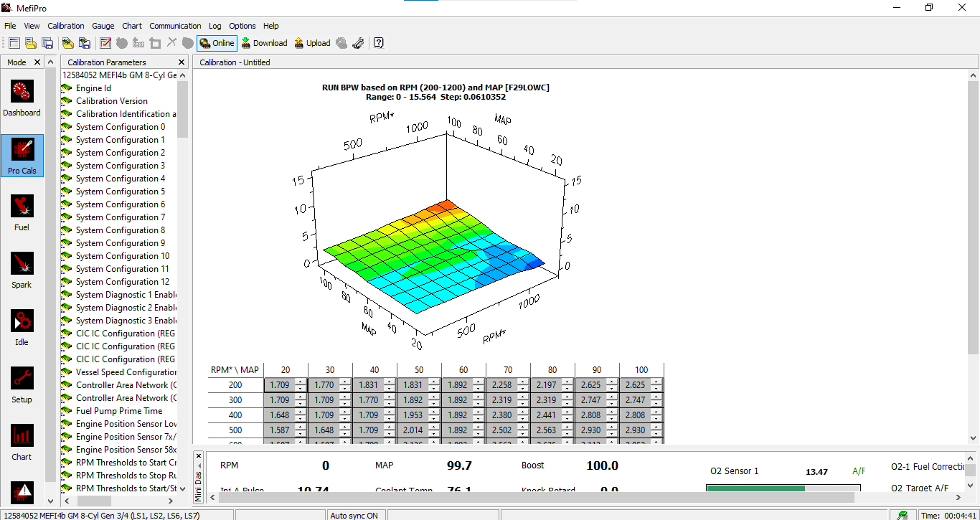Close the Calibration Parameters panel
This screenshot has height=520, width=980.
coord(182,62)
